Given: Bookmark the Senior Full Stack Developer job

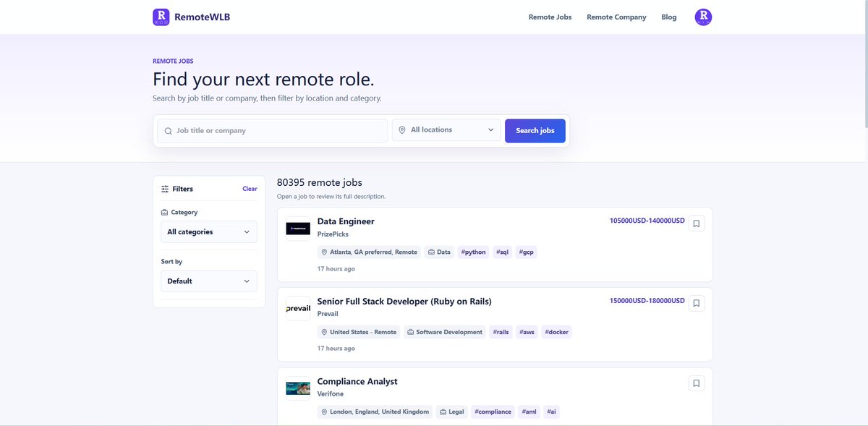Looking at the screenshot, I should (x=697, y=303).
